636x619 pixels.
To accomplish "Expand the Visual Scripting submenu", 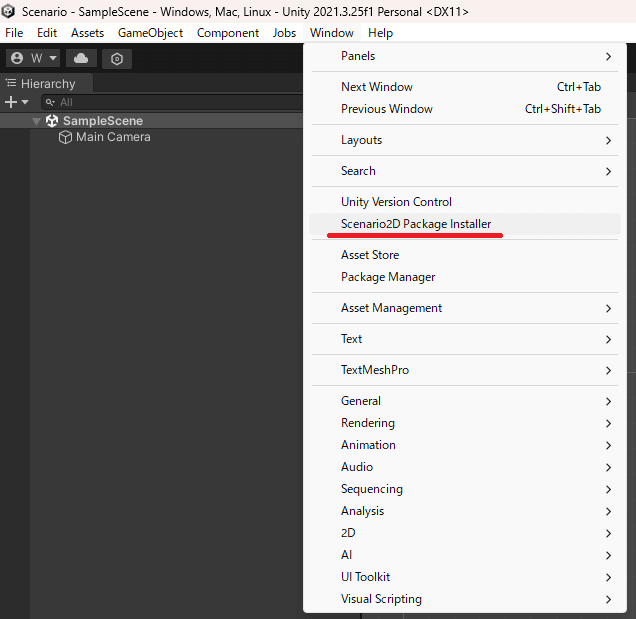I will (465, 599).
